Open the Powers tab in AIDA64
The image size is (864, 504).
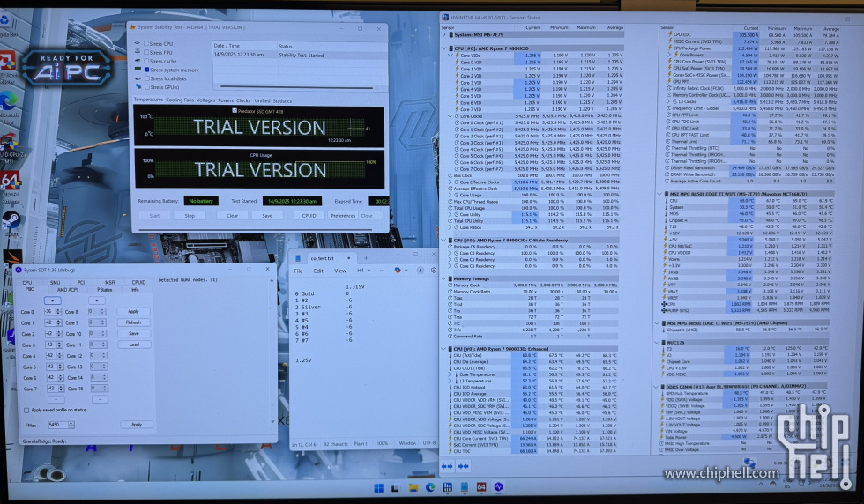226,100
